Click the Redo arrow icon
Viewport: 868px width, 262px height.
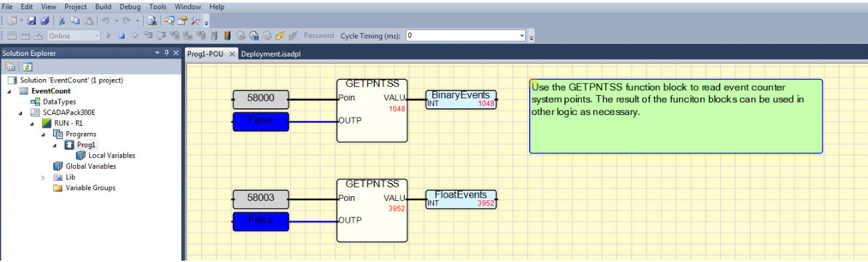pyautogui.click(x=126, y=21)
